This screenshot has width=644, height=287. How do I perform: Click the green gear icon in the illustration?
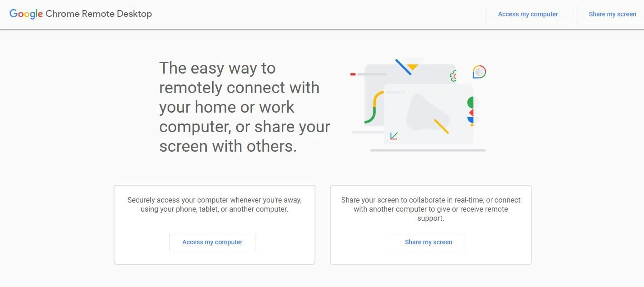pyautogui.click(x=453, y=76)
